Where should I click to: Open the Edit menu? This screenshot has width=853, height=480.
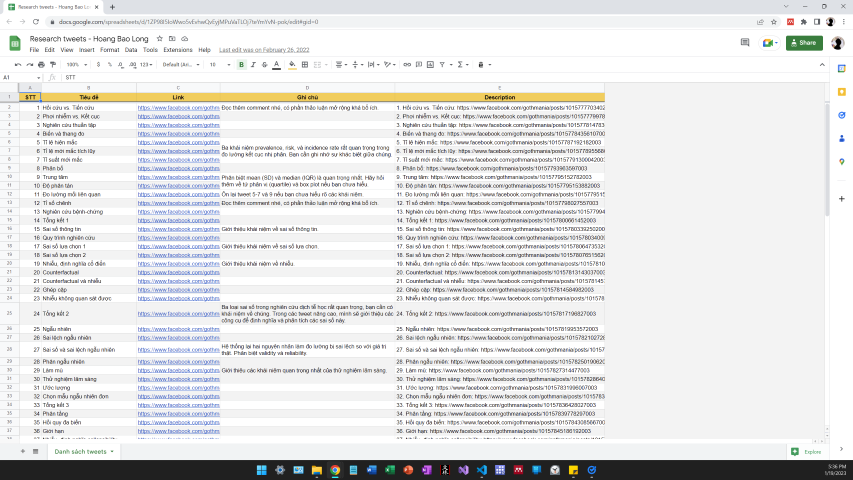click(50, 50)
